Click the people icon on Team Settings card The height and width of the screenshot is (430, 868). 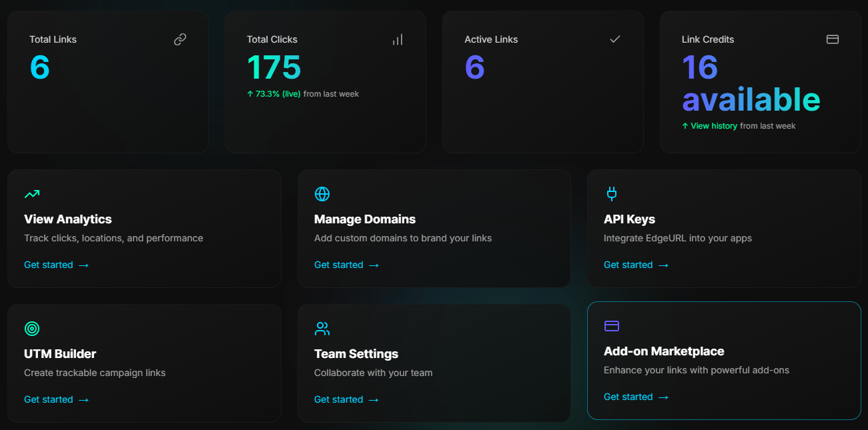[322, 329]
